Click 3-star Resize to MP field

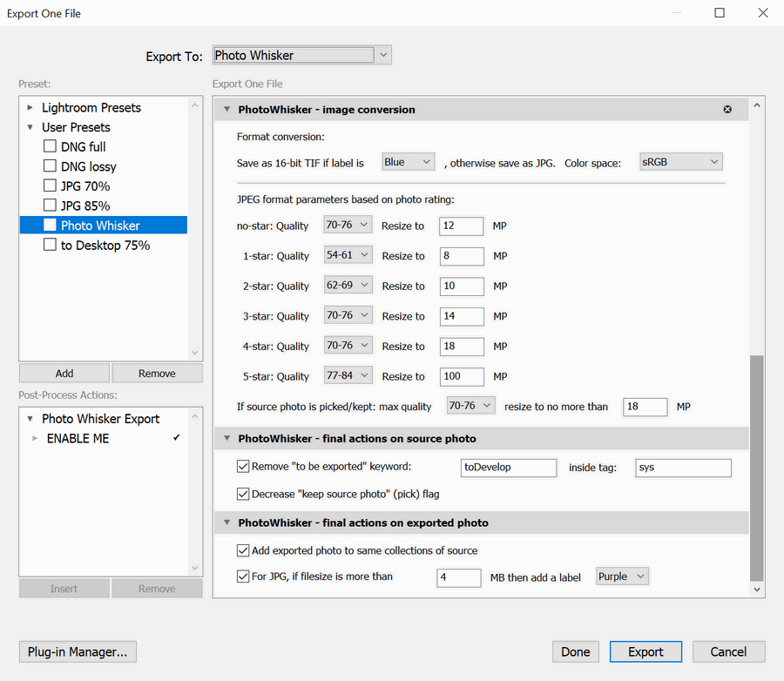tap(462, 316)
